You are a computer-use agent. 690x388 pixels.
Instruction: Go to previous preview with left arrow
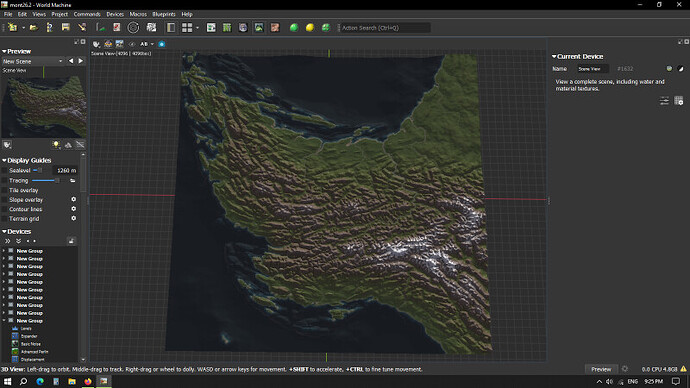click(x=71, y=61)
